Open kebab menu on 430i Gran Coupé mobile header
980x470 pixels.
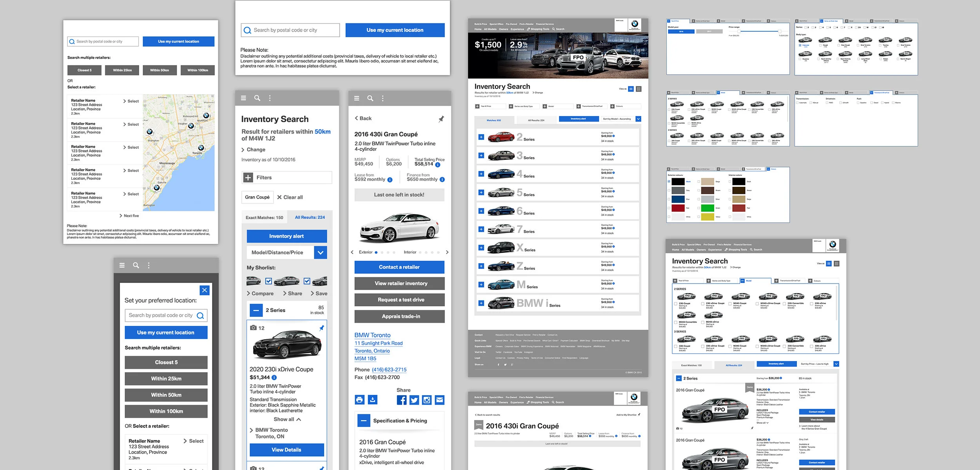coord(383,98)
